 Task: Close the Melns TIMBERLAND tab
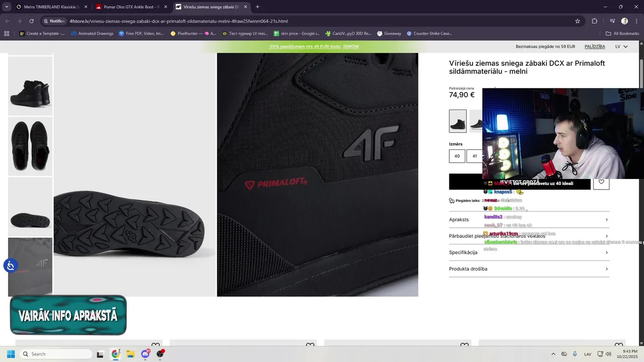(86, 7)
